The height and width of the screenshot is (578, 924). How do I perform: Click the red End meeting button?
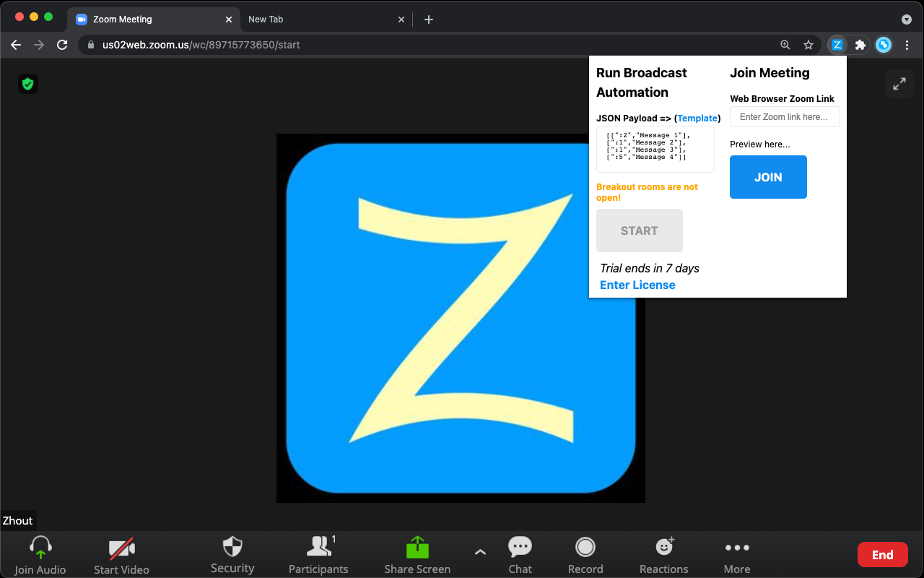[x=882, y=555]
